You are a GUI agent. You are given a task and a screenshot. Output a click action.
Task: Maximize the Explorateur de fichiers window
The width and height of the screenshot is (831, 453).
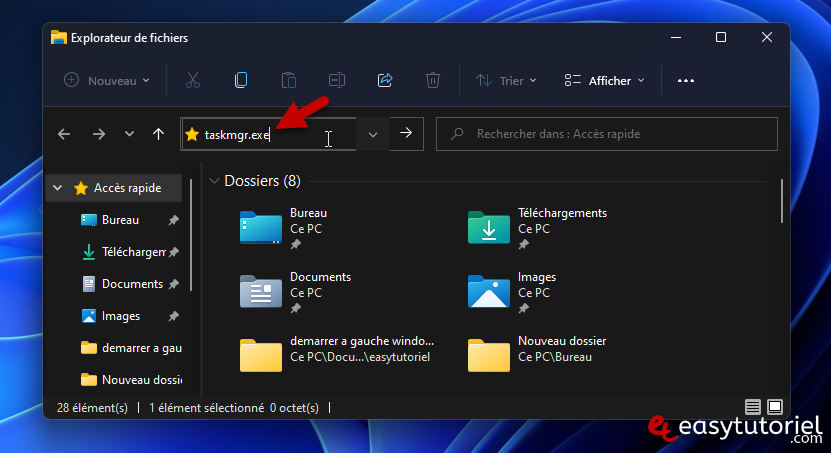click(721, 38)
